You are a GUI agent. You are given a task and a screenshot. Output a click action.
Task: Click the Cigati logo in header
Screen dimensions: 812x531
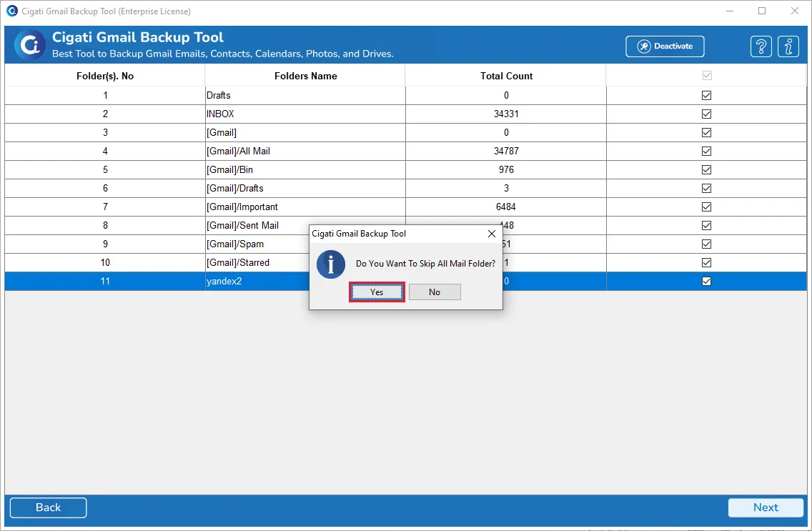coord(29,45)
